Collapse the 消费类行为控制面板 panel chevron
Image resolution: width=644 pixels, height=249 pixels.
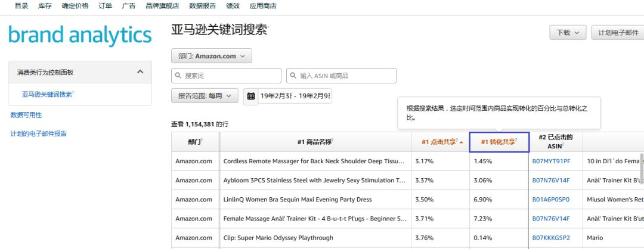tap(140, 72)
